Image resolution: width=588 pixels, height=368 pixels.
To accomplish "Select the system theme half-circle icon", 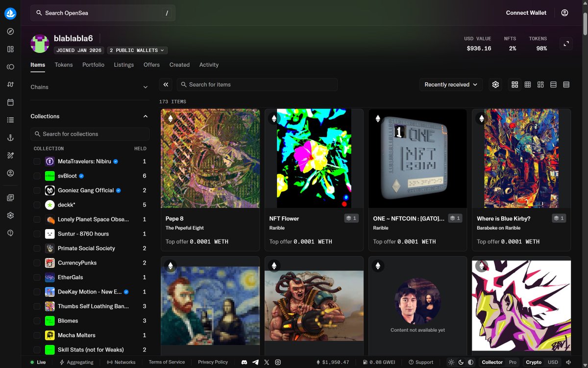I will coord(471,362).
